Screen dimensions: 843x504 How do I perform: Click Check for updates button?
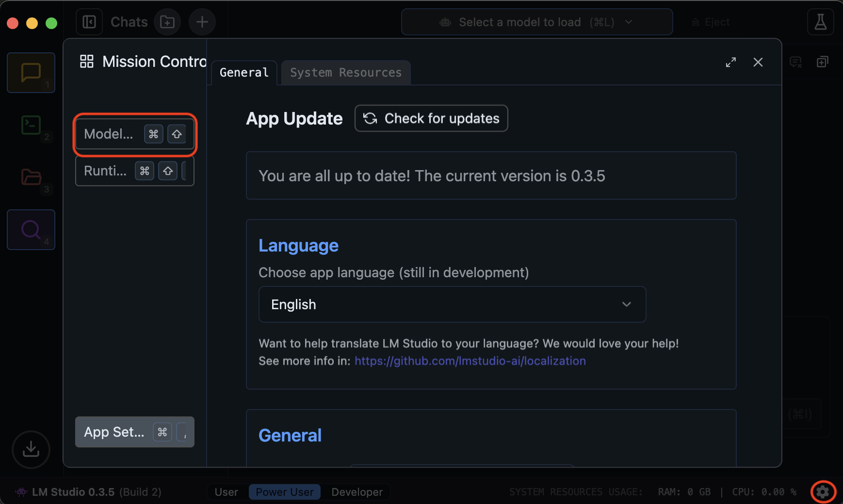pyautogui.click(x=431, y=118)
